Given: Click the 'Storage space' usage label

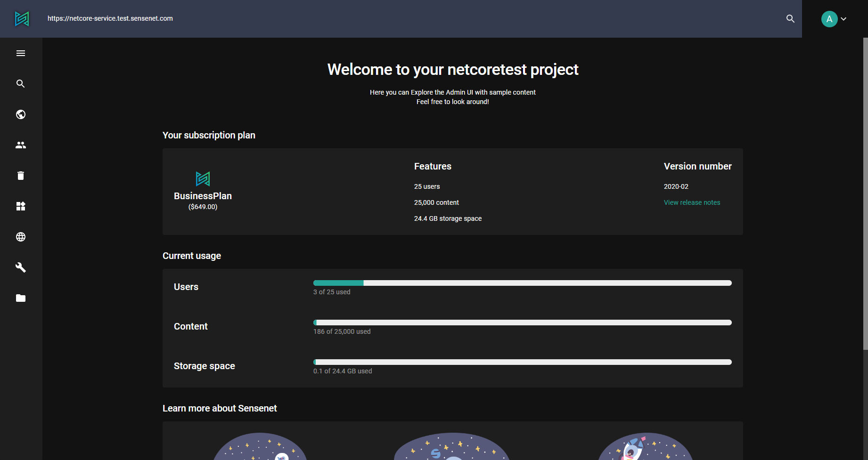Looking at the screenshot, I should [x=204, y=366].
